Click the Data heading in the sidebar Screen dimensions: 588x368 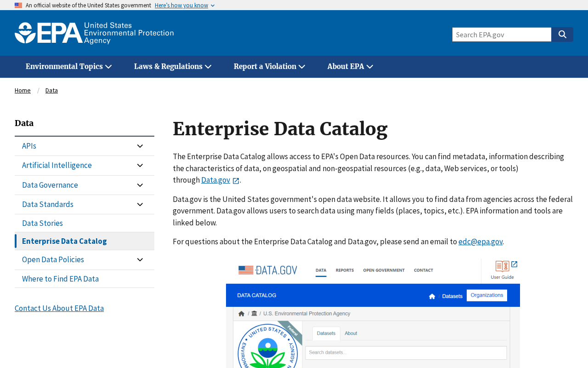[24, 123]
